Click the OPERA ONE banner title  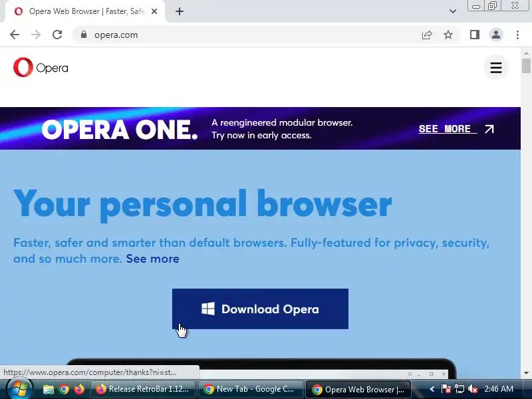[120, 129]
